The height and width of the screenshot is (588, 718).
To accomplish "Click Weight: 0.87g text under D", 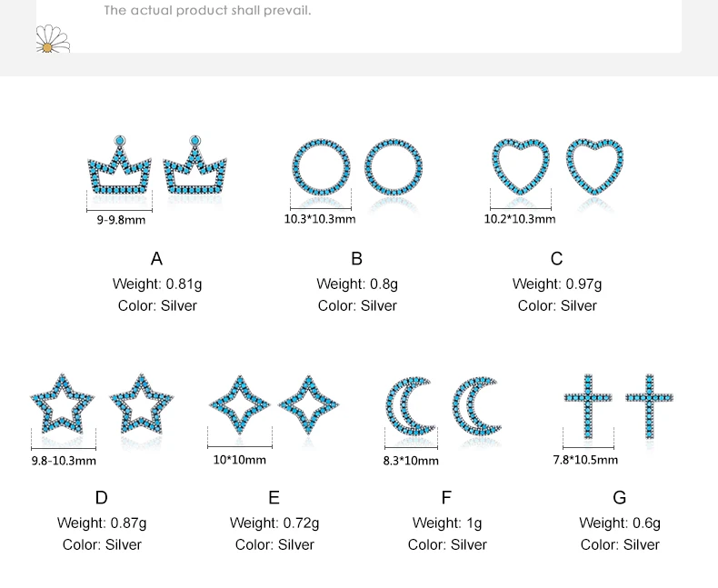I will pyautogui.click(x=102, y=523).
